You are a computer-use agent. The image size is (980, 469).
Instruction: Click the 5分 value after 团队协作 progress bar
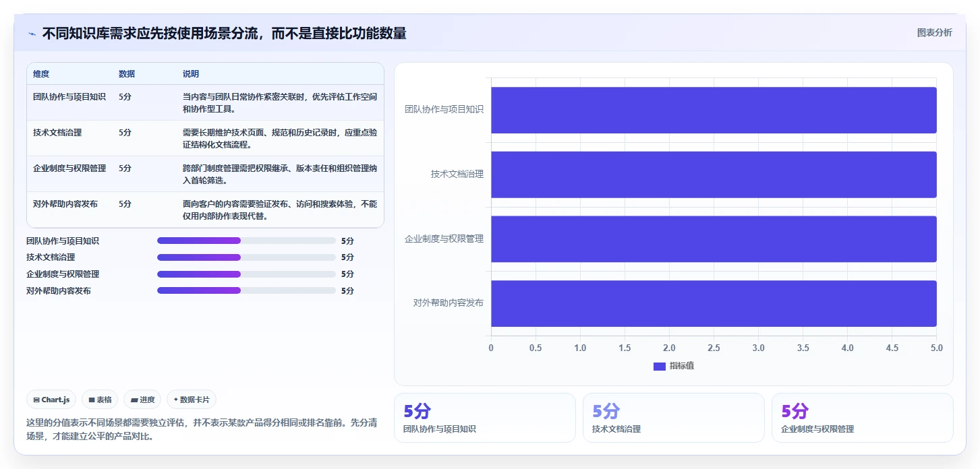[x=347, y=241]
